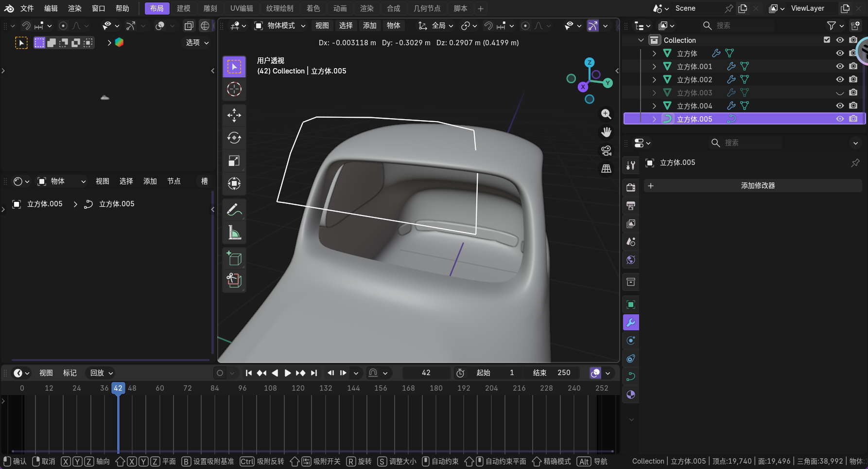The height and width of the screenshot is (469, 868).
Task: Select the Move tool in viewport toolbar
Action: coord(234,115)
